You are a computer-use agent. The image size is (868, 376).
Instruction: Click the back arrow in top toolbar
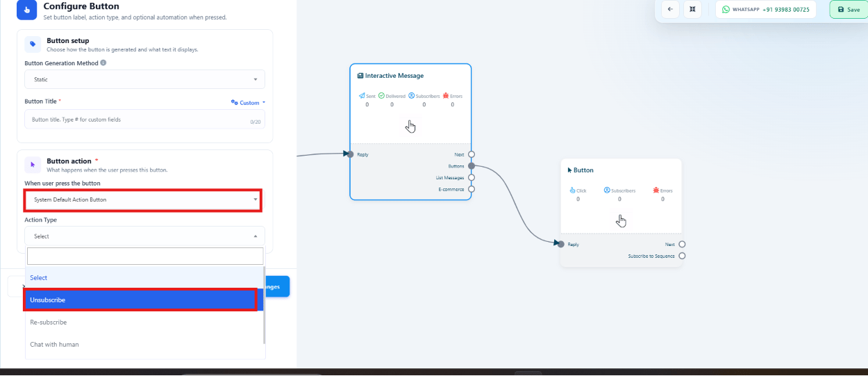(x=669, y=9)
